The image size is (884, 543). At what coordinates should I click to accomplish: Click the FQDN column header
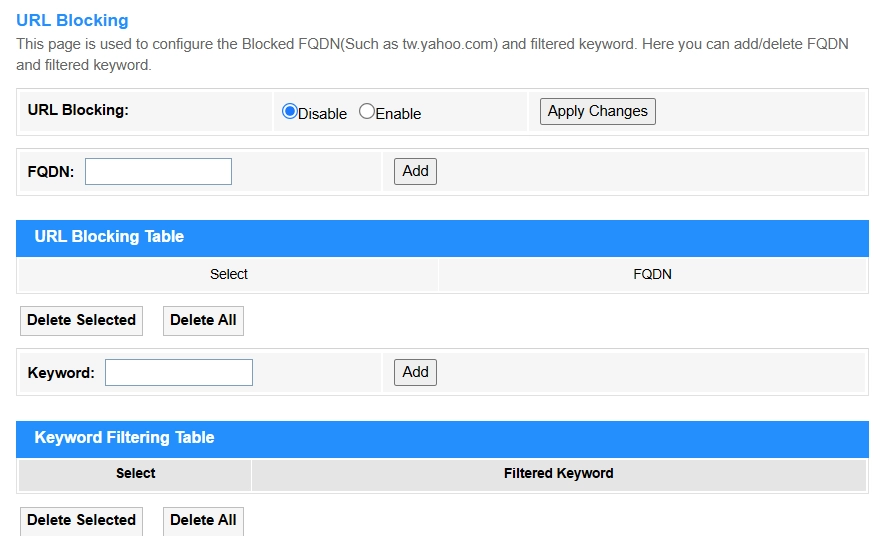[x=652, y=274]
